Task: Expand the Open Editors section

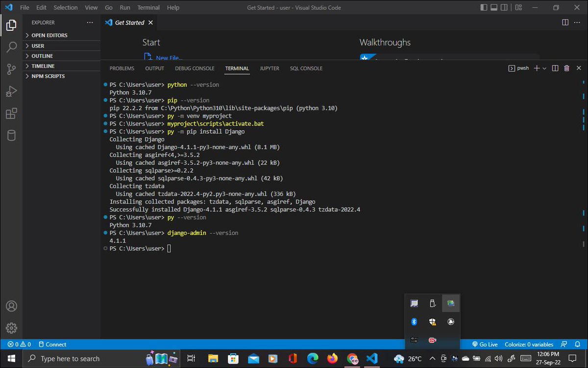Action: point(61,35)
